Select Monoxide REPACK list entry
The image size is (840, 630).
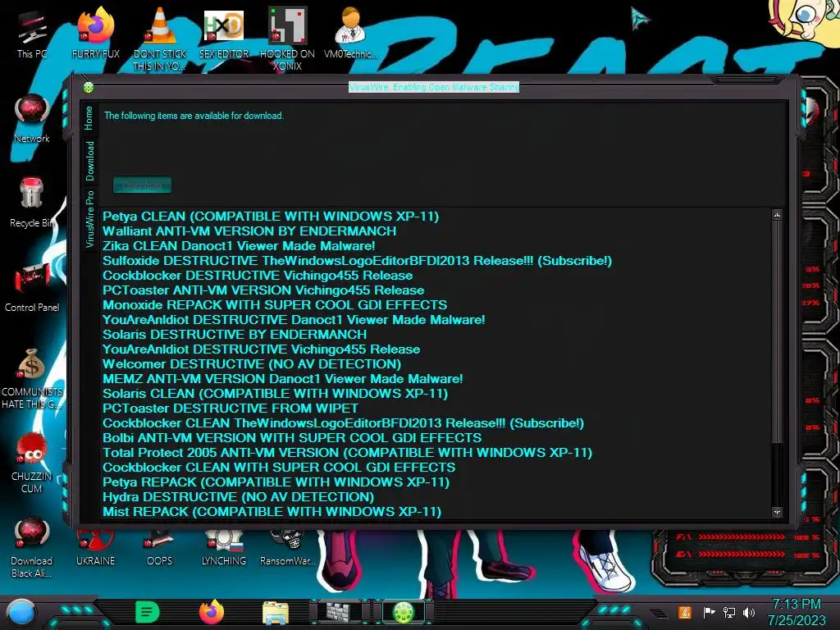pyautogui.click(x=275, y=305)
